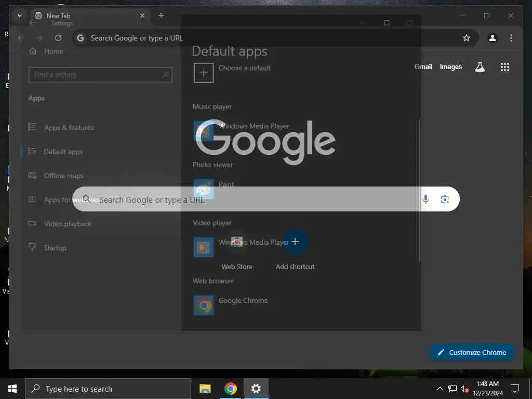Switch to Settings gear on the taskbar
This screenshot has height=399, width=532.
(x=256, y=389)
